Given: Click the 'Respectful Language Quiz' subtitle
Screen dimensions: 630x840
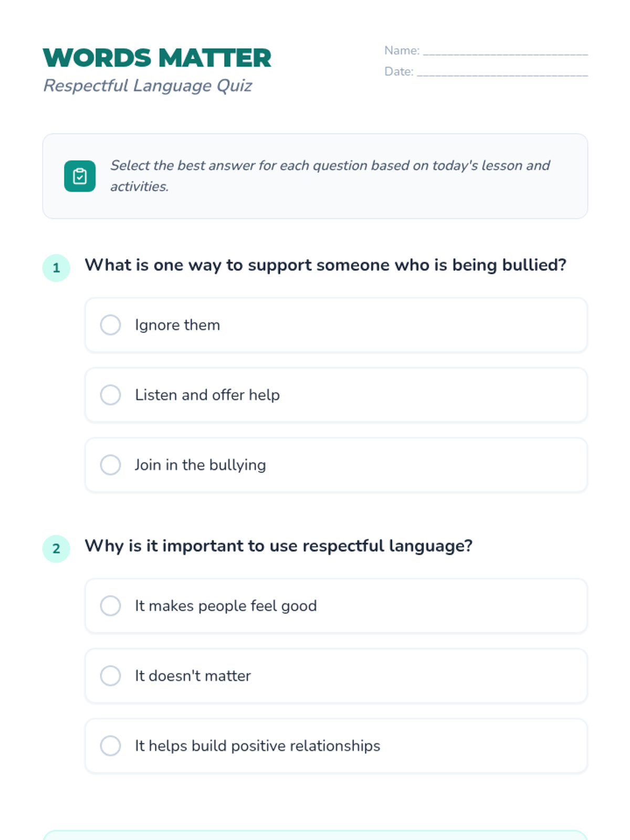Looking at the screenshot, I should [x=148, y=86].
